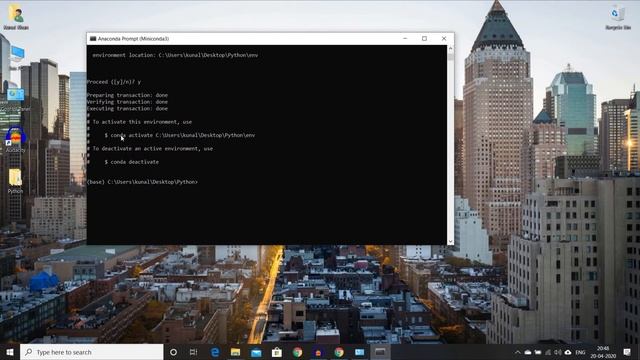Viewport: 640px width, 360px height.
Task: Close the Anaconda Prompt window
Action: (x=444, y=38)
